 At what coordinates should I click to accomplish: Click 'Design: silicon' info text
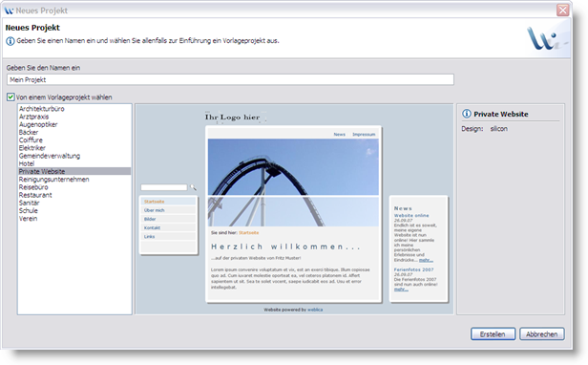point(485,129)
